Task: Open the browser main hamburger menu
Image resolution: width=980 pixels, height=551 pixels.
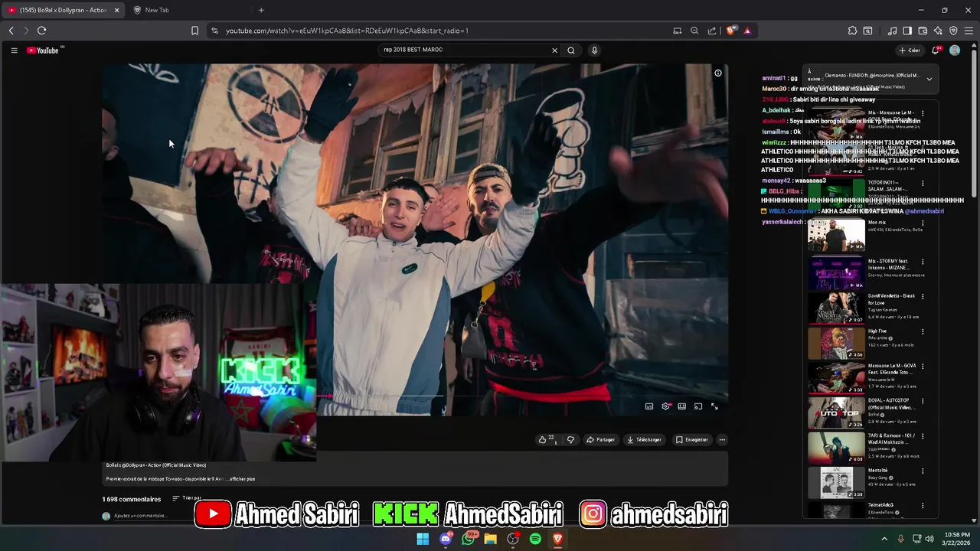Action: pos(969,31)
